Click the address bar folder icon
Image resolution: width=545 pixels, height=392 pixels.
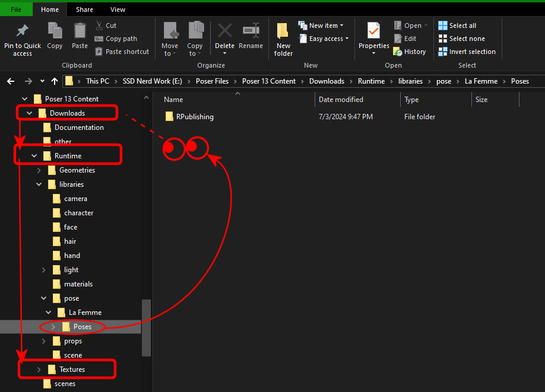(69, 81)
